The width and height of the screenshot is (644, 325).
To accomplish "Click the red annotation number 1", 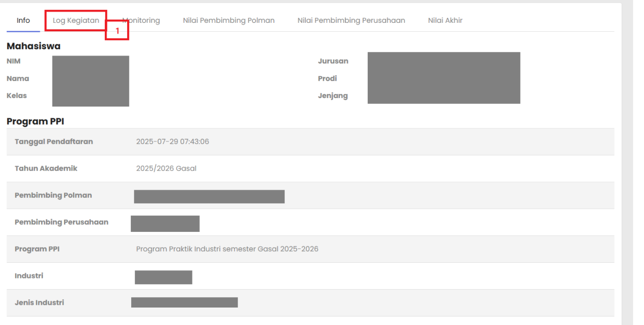I will point(117,31).
